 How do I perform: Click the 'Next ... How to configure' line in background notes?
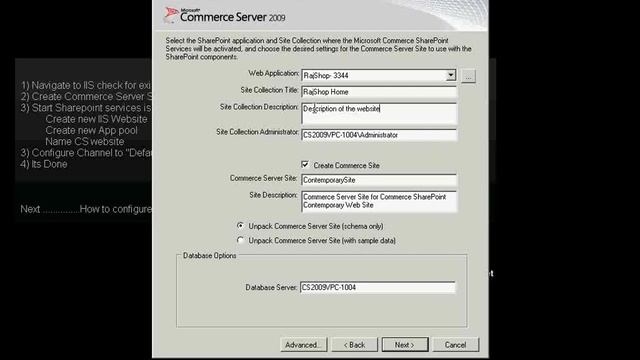click(86, 209)
